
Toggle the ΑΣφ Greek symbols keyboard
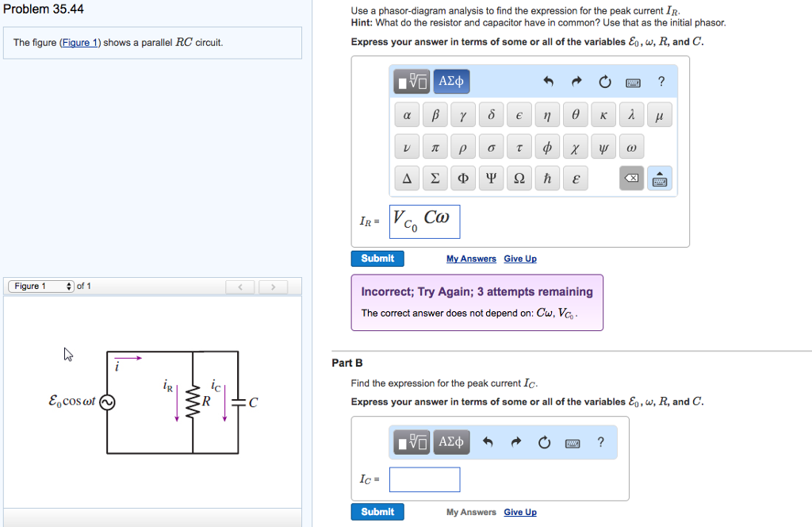point(450,81)
